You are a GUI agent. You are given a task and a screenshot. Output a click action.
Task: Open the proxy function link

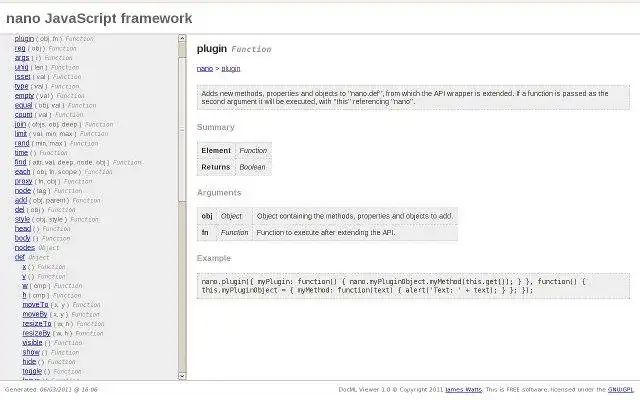point(23,181)
